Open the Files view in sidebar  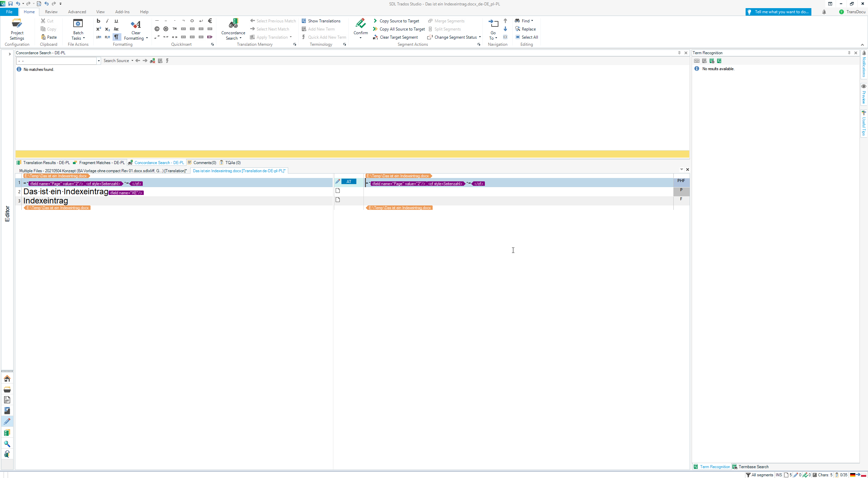pos(7,400)
